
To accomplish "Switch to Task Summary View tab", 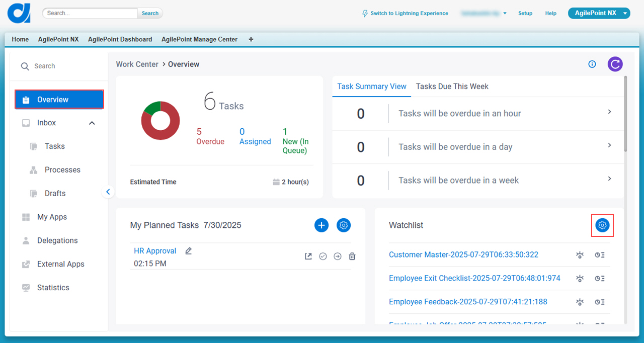I will pyautogui.click(x=372, y=87).
